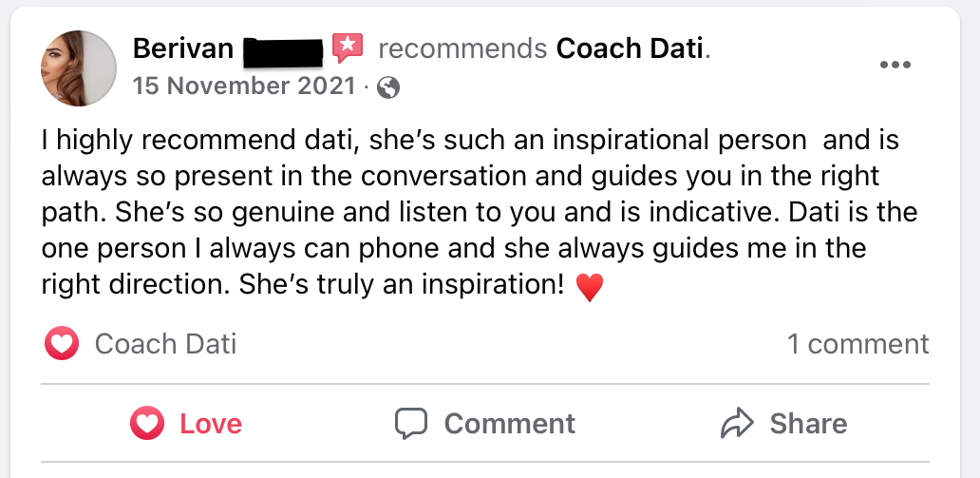Click the globe public audience icon
980x478 pixels.
388,88
